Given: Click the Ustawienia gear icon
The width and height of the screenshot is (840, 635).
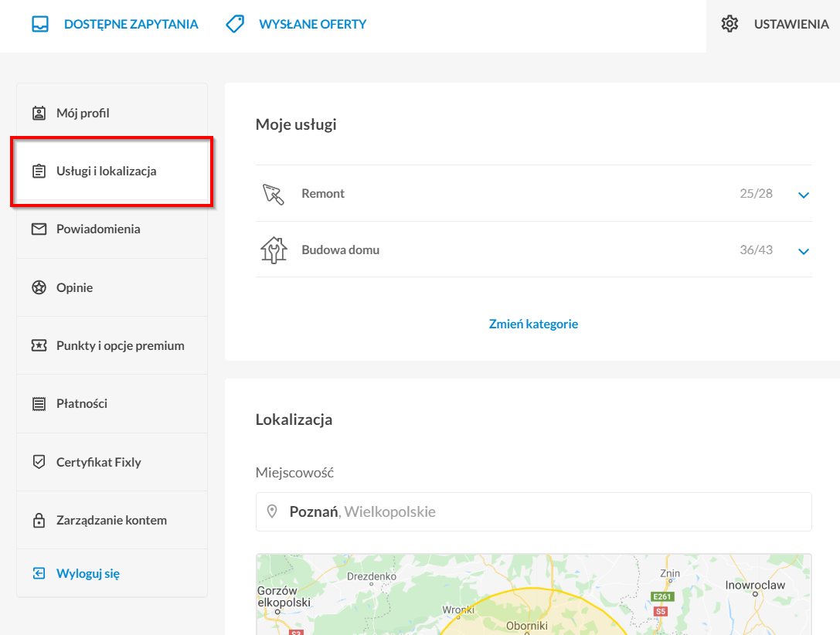Looking at the screenshot, I should (729, 24).
